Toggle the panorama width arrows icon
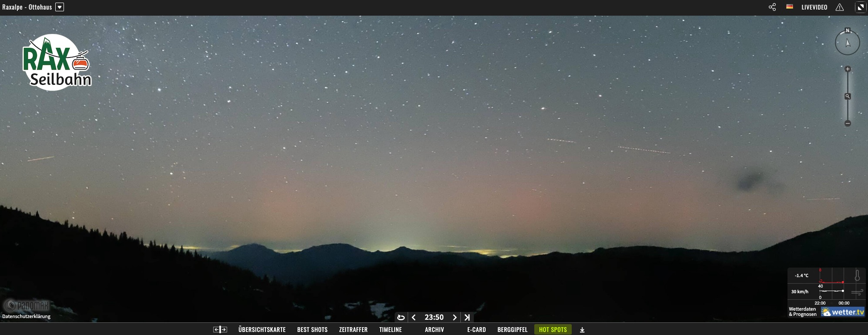 click(x=220, y=330)
